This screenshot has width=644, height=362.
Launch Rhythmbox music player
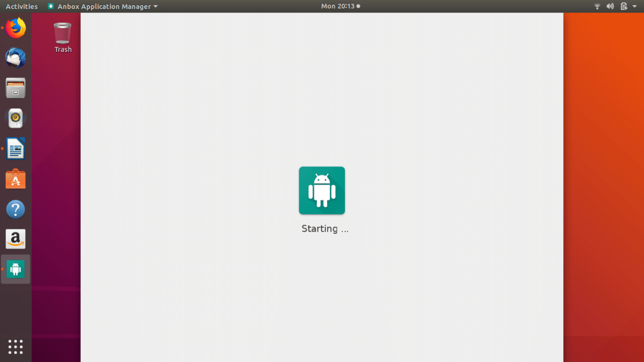point(16,119)
